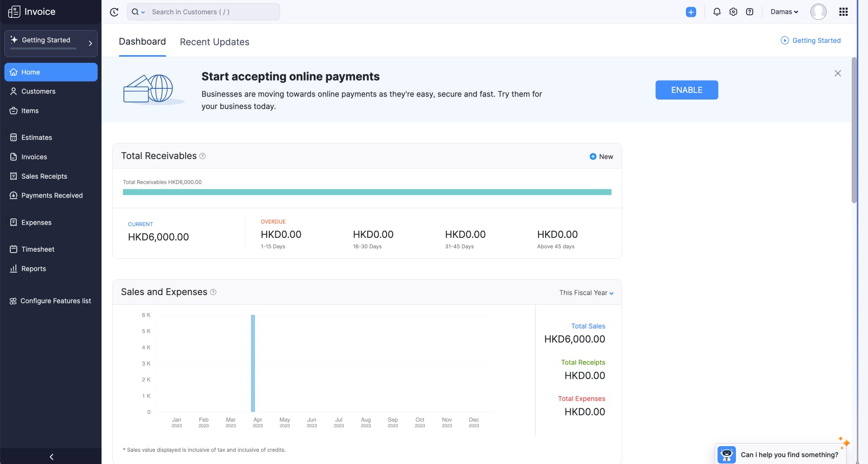Open notifications bell icon
This screenshot has width=868, height=464.
717,12
